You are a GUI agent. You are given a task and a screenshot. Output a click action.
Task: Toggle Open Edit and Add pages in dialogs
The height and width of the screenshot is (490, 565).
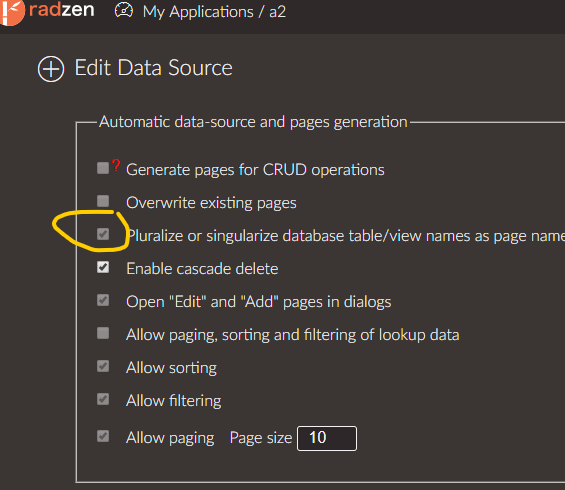tap(103, 300)
